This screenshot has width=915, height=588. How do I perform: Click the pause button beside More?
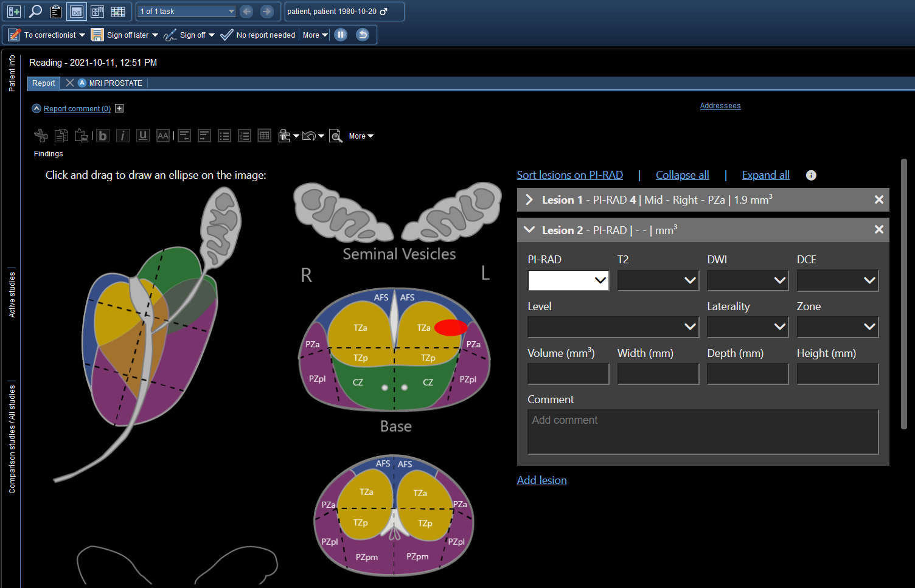[341, 35]
